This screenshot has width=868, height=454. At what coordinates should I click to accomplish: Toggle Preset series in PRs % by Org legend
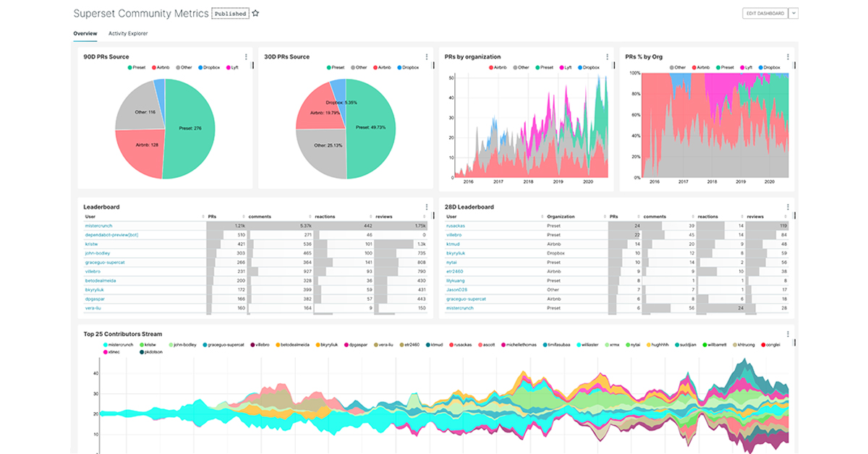[x=727, y=67]
